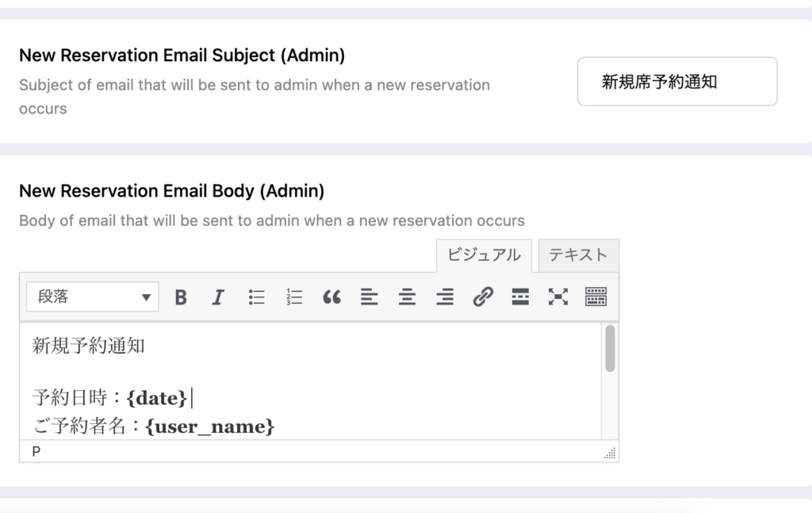
Task: Open the 段落 paragraph format dropdown
Action: coord(93,297)
